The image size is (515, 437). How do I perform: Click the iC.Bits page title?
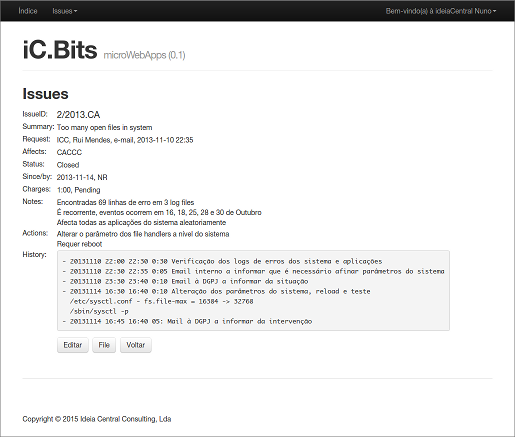[60, 50]
